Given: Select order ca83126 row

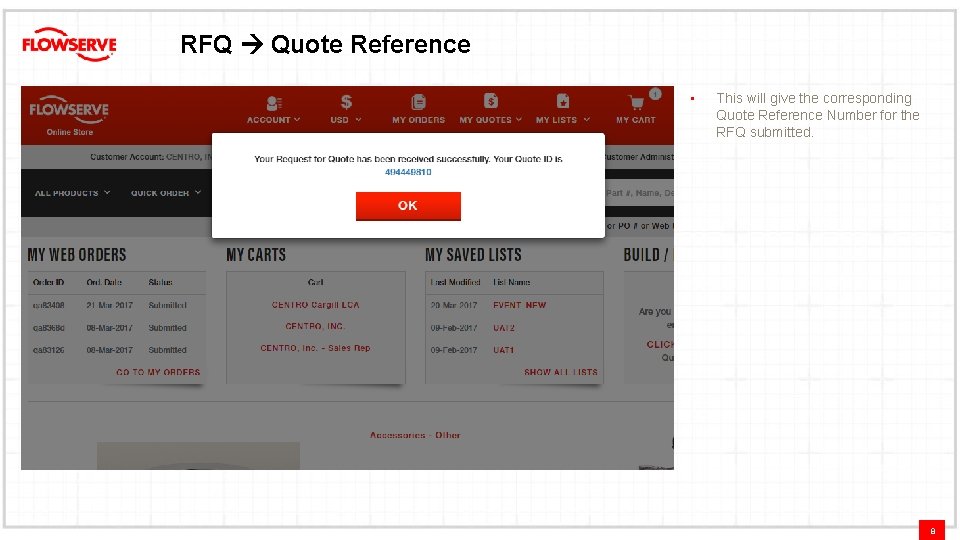Looking at the screenshot, I should [116, 350].
